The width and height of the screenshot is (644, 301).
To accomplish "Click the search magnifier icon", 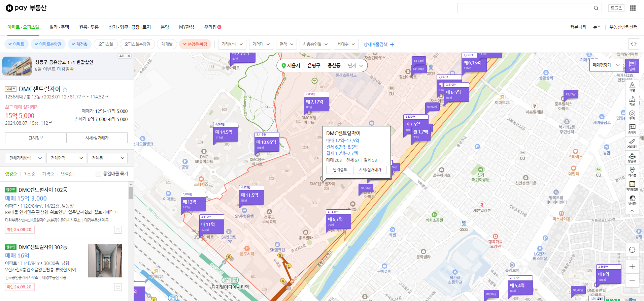I will [596, 8].
